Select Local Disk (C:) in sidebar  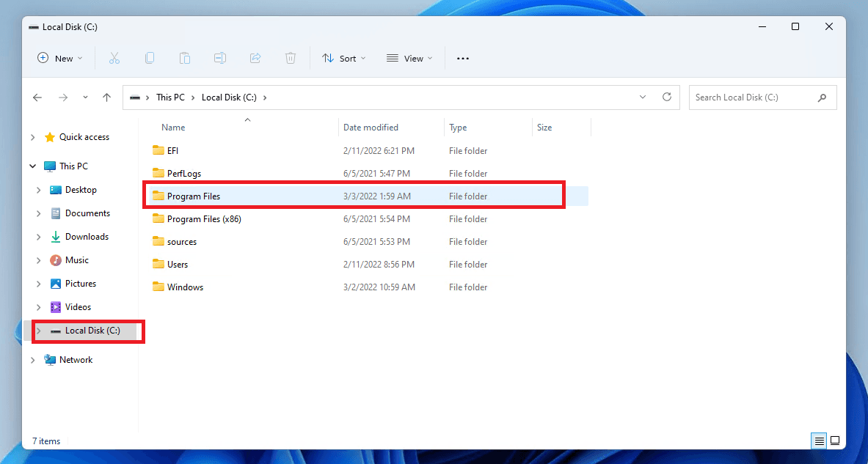[x=92, y=330]
